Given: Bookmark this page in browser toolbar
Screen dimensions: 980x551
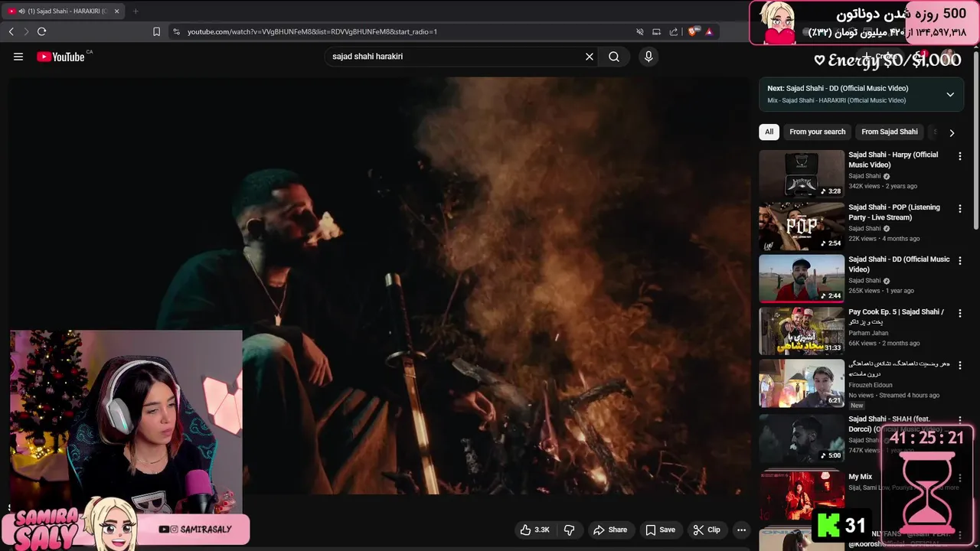Looking at the screenshot, I should [156, 31].
